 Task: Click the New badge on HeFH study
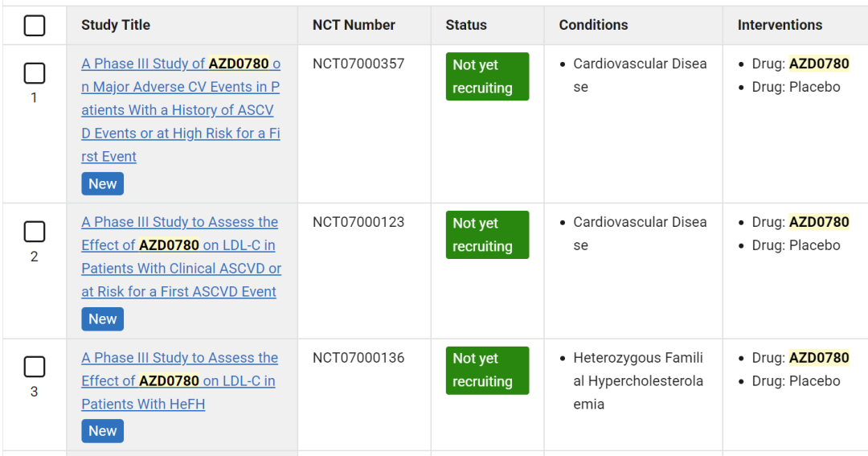102,431
